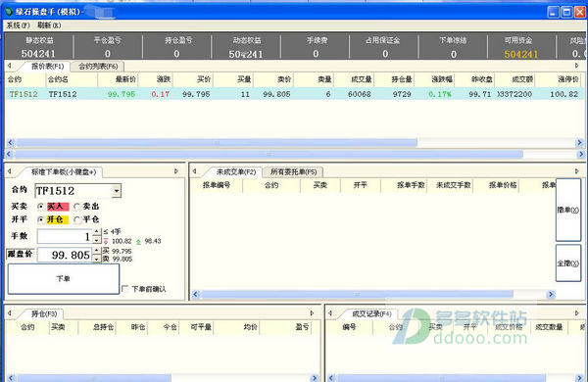
Task: Switch to the 未成交单(F2) tab
Action: [236, 171]
